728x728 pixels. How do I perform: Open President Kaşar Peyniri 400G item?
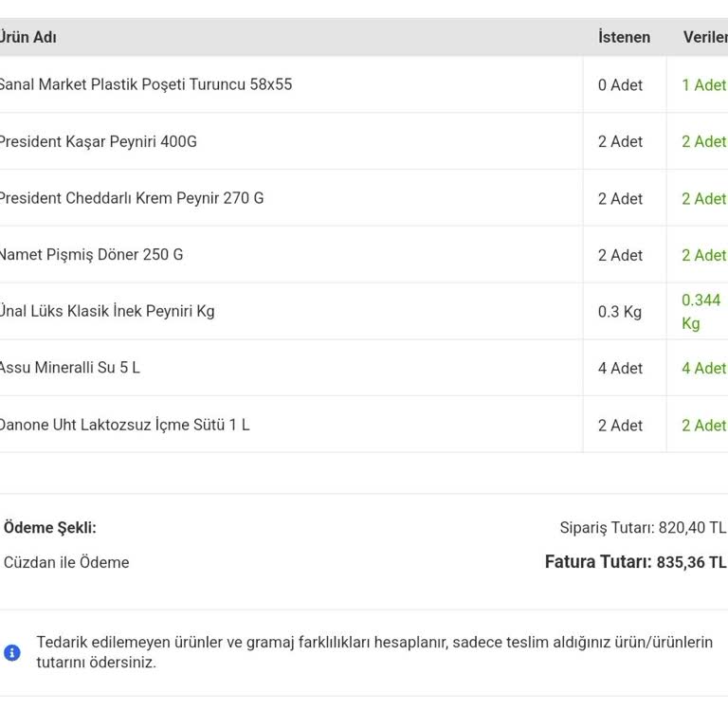click(x=97, y=141)
